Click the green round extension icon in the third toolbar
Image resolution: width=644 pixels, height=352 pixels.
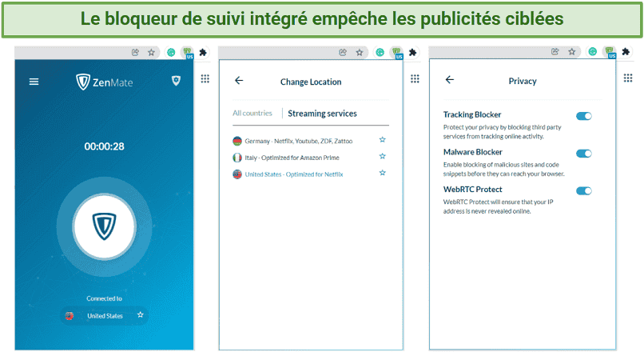pos(592,51)
